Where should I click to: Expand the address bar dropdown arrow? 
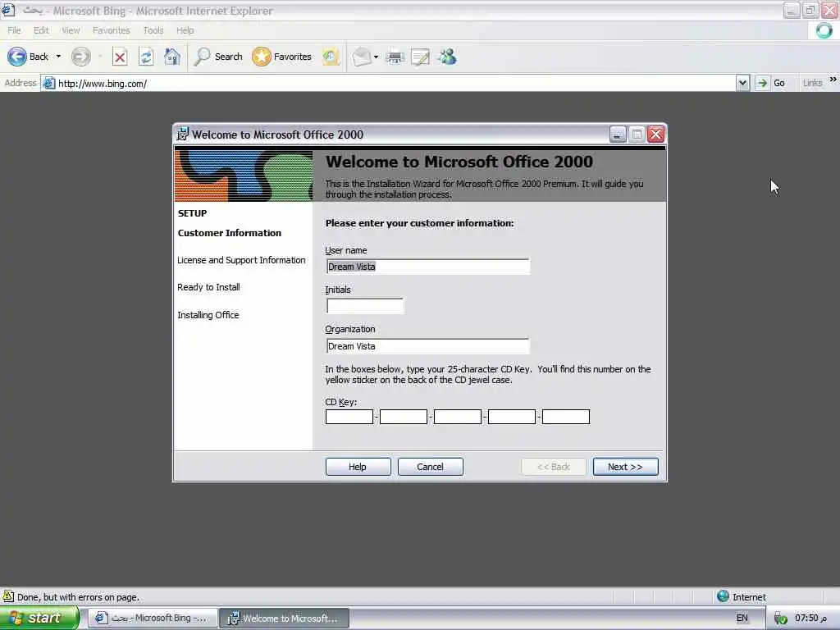click(742, 83)
